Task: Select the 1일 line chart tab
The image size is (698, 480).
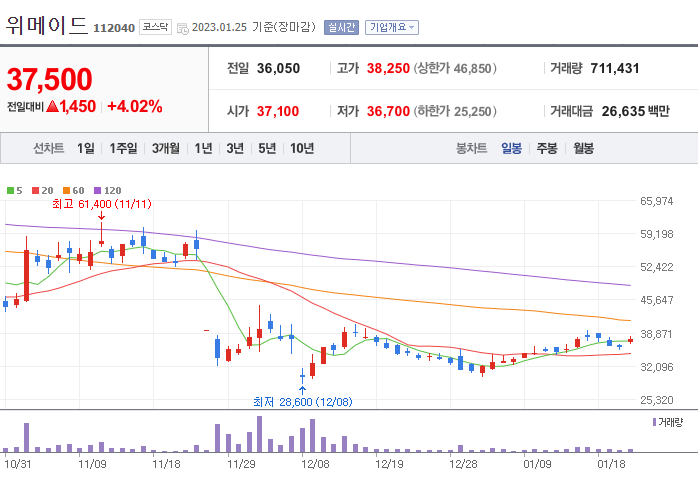Action: point(85,148)
